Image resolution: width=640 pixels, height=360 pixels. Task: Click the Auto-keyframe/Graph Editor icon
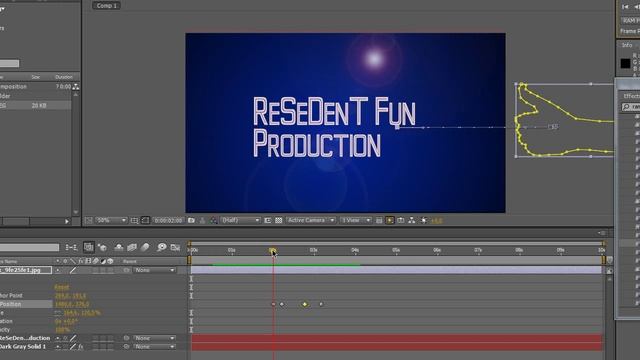[x=175, y=247]
